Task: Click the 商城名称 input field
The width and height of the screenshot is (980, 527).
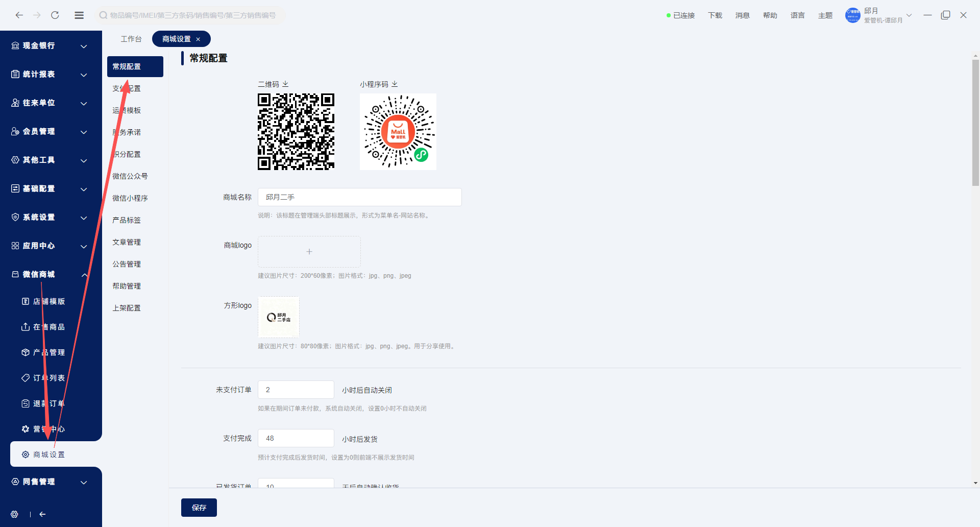Action: click(360, 197)
